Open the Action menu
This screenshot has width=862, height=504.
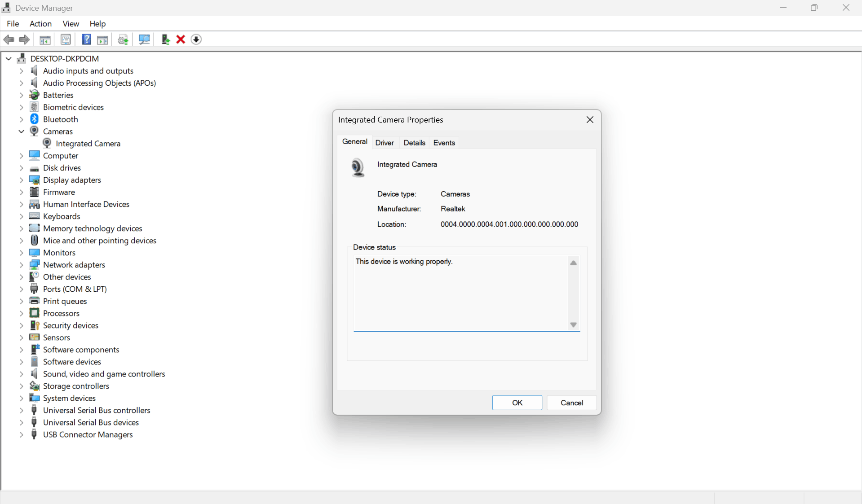[x=40, y=24]
